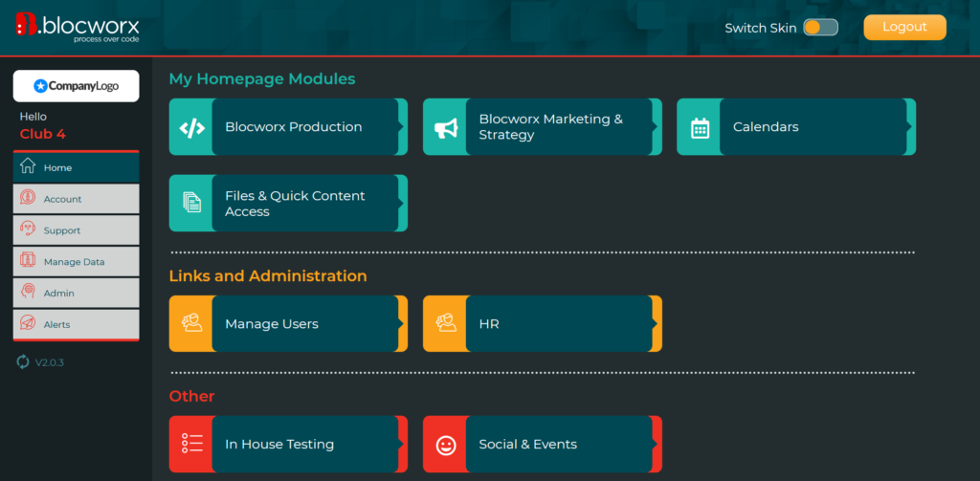
Task: Open Files & Quick Content Access
Action: (x=288, y=203)
